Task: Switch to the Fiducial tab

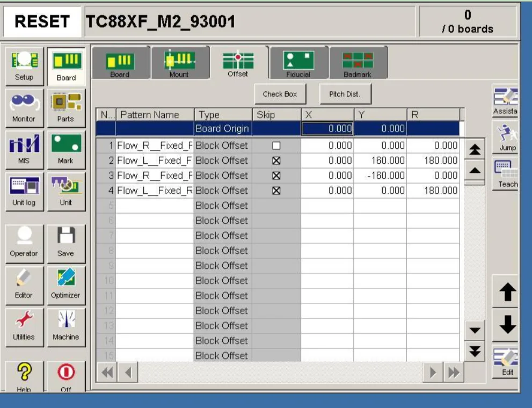Action: pyautogui.click(x=297, y=62)
